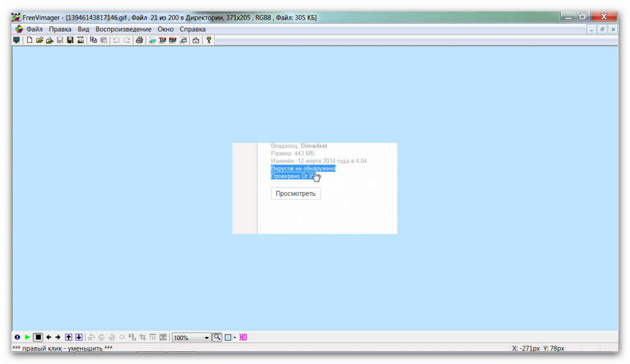
Task: Open the Воспроизведение menu
Action: pos(123,29)
